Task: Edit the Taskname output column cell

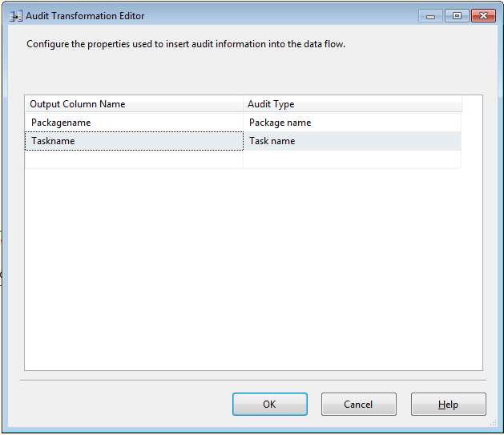Action: 134,141
